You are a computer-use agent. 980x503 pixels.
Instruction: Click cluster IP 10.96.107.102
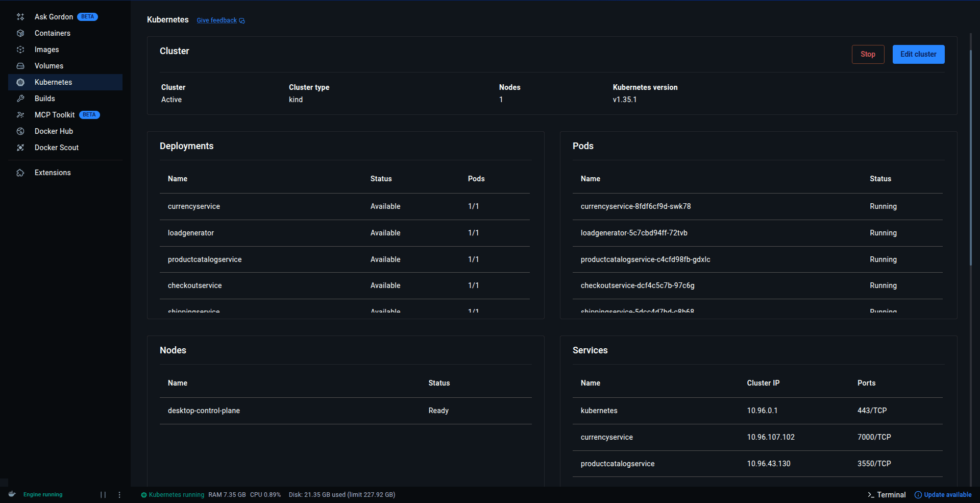coord(771,437)
